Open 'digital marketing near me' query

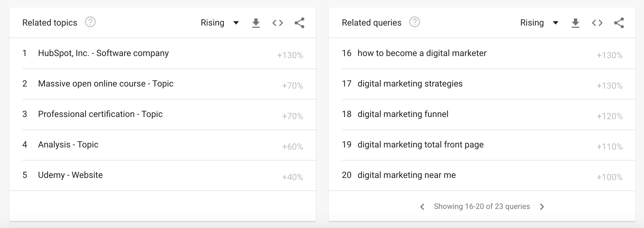(x=407, y=175)
